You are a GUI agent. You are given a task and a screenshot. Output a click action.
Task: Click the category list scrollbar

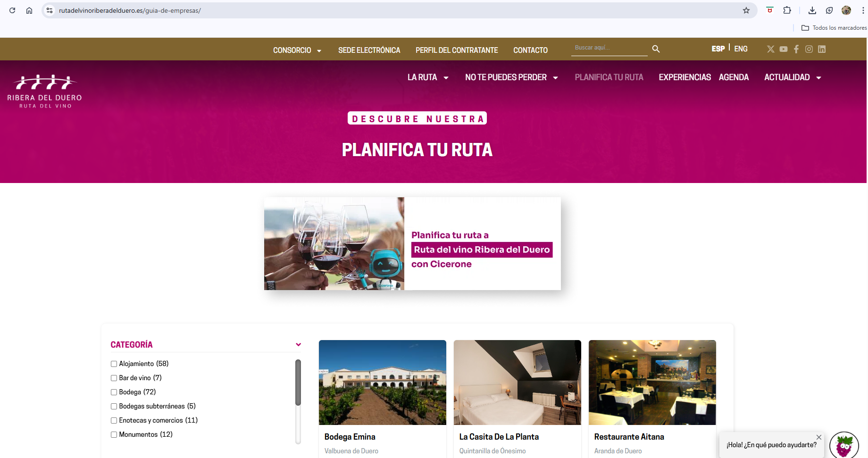tap(298, 383)
